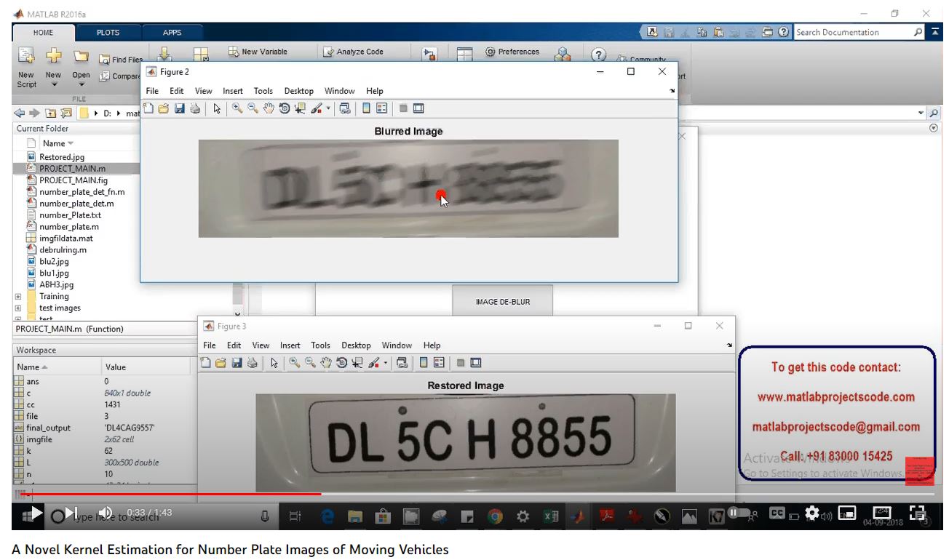949x560 pixels.
Task: Click the Save icon in Figure 2
Action: [179, 108]
